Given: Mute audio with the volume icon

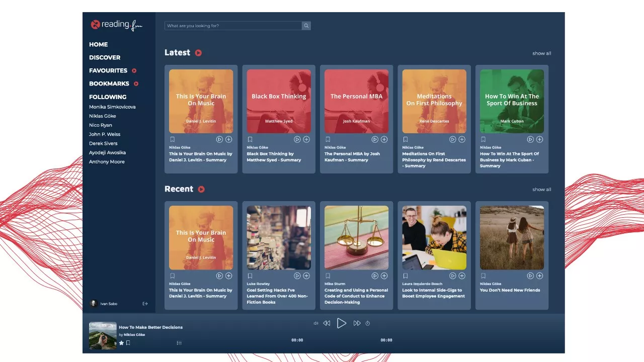Looking at the screenshot, I should [x=315, y=323].
